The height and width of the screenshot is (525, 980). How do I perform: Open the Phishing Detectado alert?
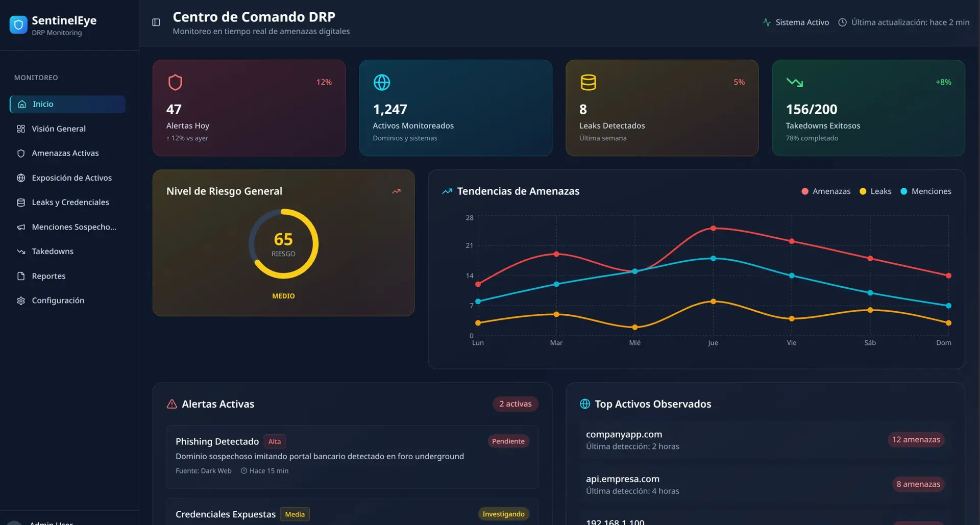click(352, 457)
